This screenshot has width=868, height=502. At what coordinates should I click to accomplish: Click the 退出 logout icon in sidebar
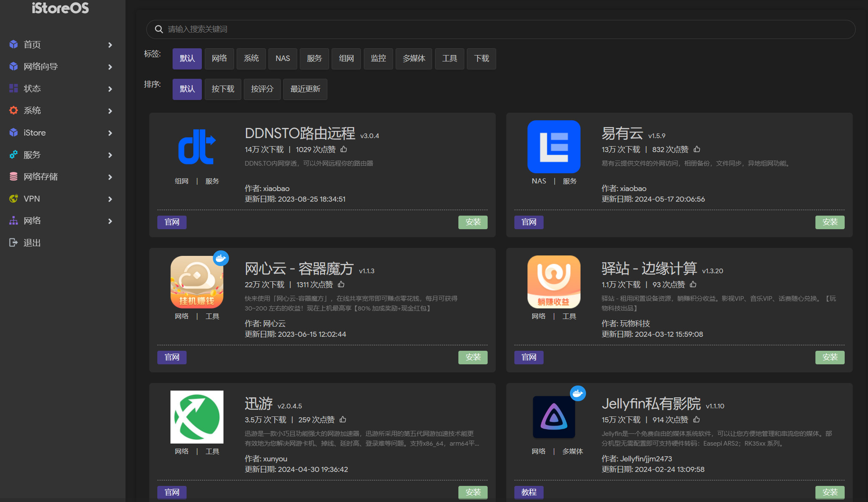(14, 242)
